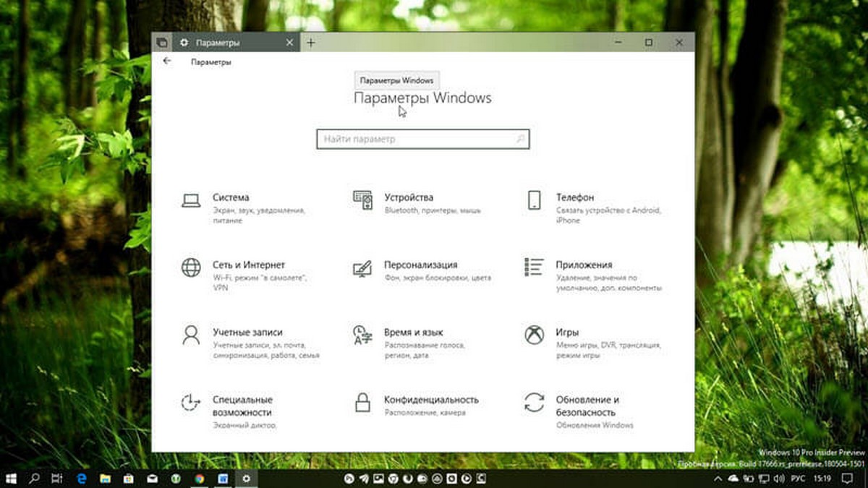Open the Приложения list icon

pos(534,267)
